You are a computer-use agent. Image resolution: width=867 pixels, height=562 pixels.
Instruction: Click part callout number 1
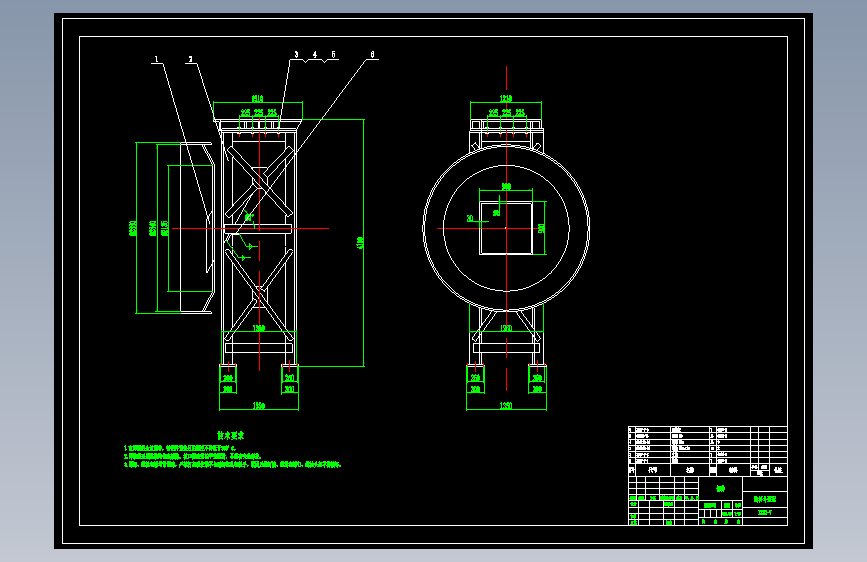[156, 59]
